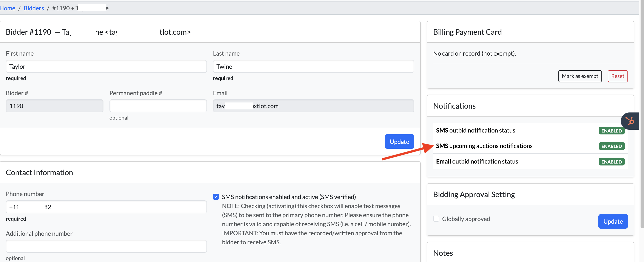Click ENABLED badge for SMS outbid status
The image size is (644, 262).
click(611, 131)
